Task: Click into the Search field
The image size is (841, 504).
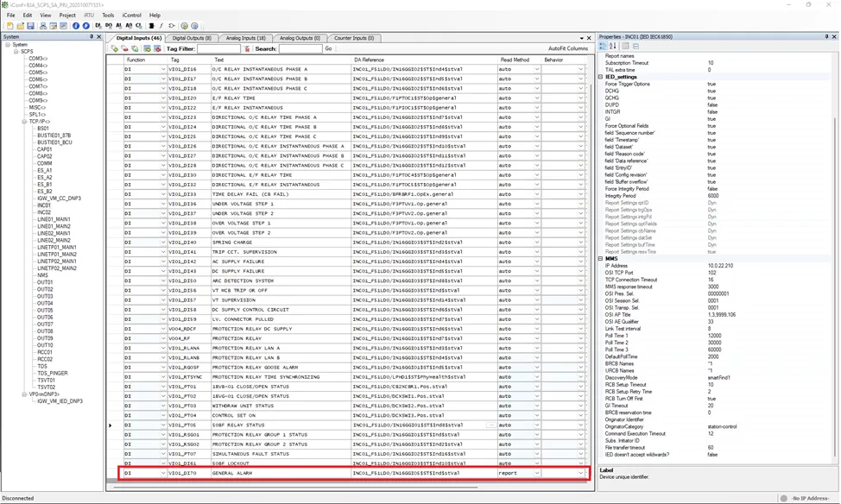Action: pyautogui.click(x=300, y=49)
